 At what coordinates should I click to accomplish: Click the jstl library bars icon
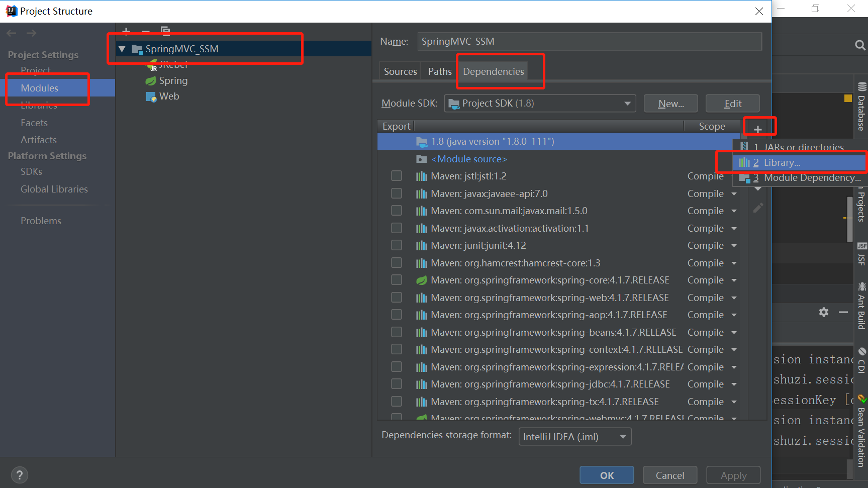coord(421,176)
